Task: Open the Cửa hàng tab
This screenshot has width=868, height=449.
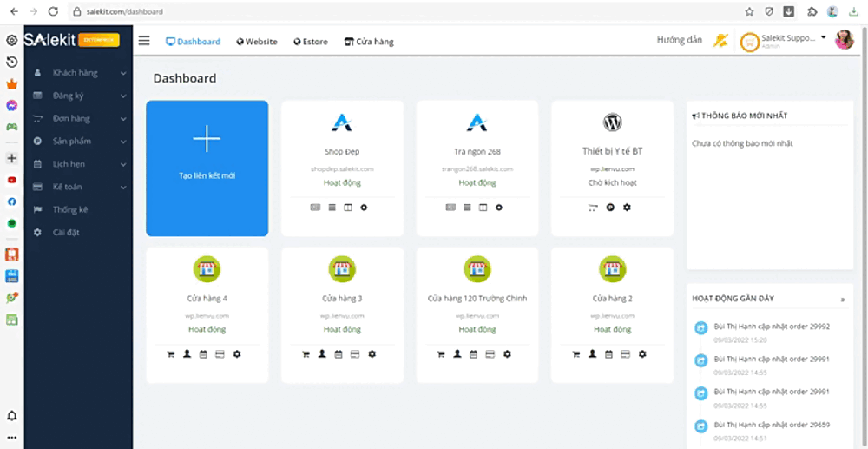Action: click(369, 42)
